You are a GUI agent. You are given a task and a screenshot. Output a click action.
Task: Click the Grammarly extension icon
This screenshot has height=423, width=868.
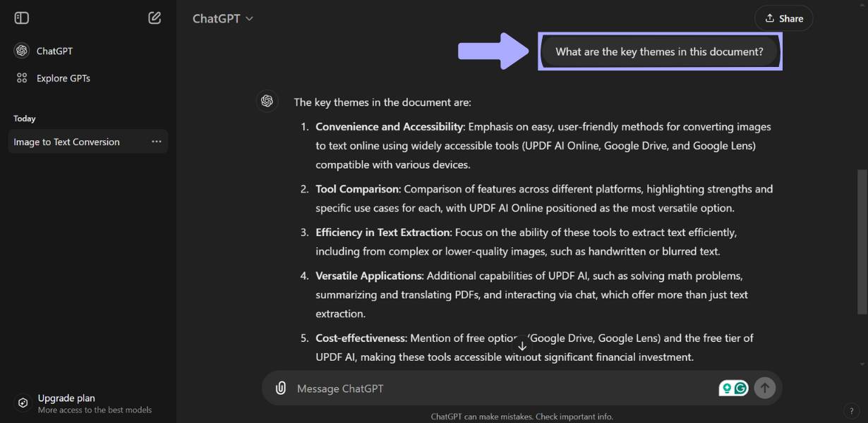tap(740, 388)
